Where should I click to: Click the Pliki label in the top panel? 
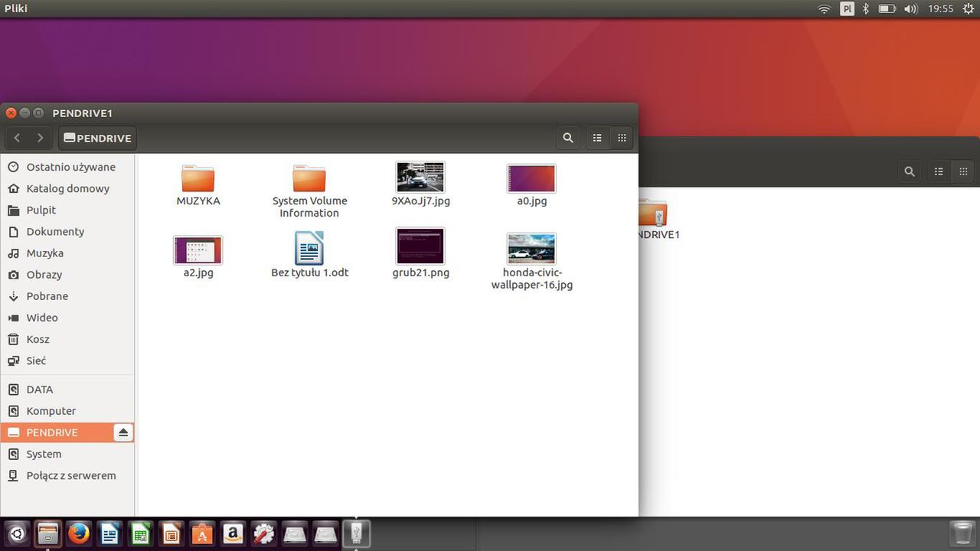(x=16, y=8)
